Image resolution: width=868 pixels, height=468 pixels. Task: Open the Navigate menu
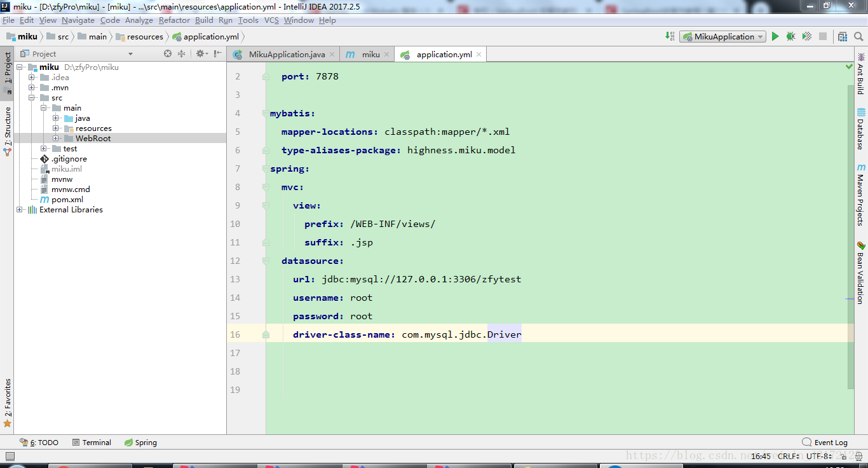click(78, 20)
